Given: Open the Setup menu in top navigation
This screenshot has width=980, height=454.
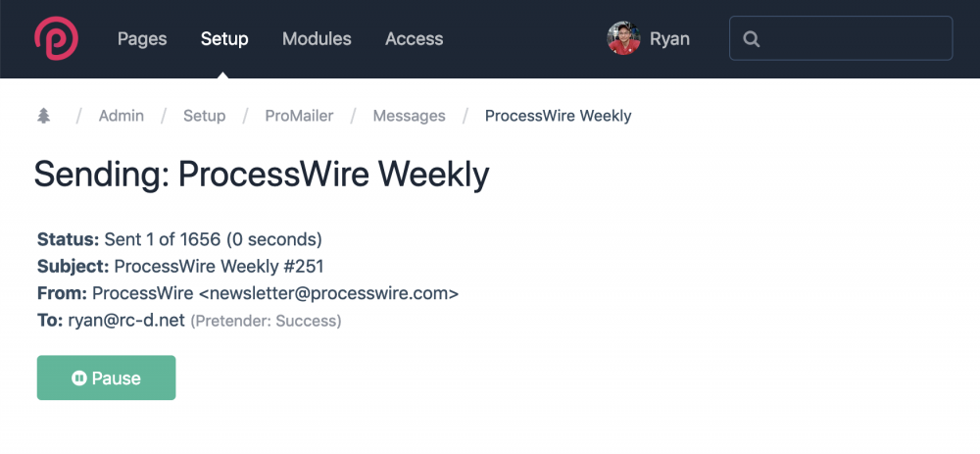Looking at the screenshot, I should [x=224, y=39].
